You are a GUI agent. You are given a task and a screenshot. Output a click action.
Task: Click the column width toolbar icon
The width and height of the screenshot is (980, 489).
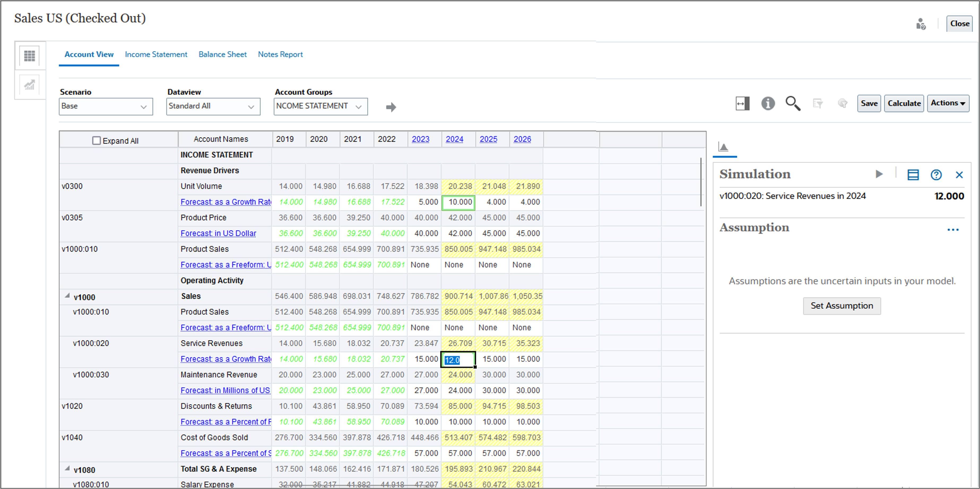pyautogui.click(x=743, y=103)
